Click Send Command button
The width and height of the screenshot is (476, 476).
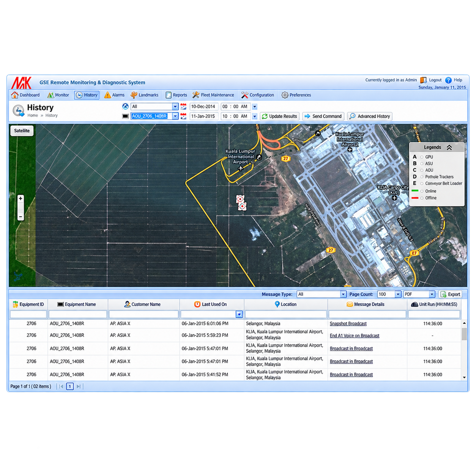point(323,116)
